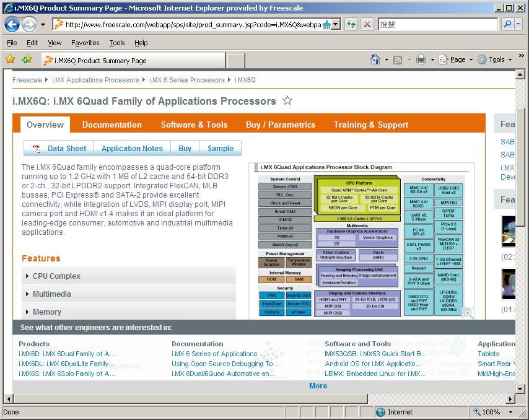Click the Forward navigation arrow
529x420 pixels.
[x=29, y=24]
